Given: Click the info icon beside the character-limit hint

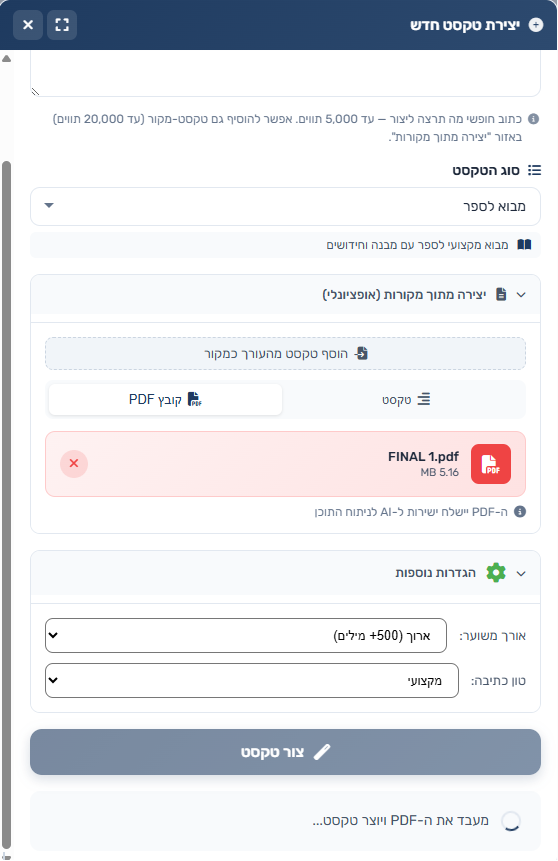Looking at the screenshot, I should (x=533, y=119).
